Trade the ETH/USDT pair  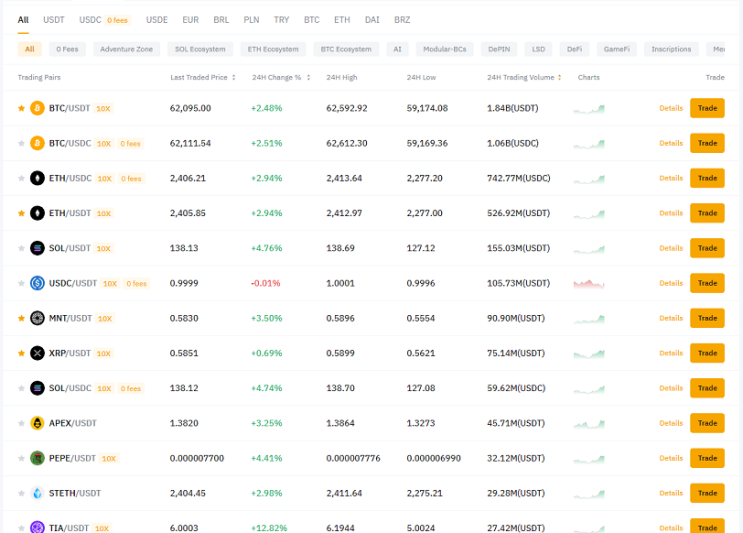tap(707, 213)
